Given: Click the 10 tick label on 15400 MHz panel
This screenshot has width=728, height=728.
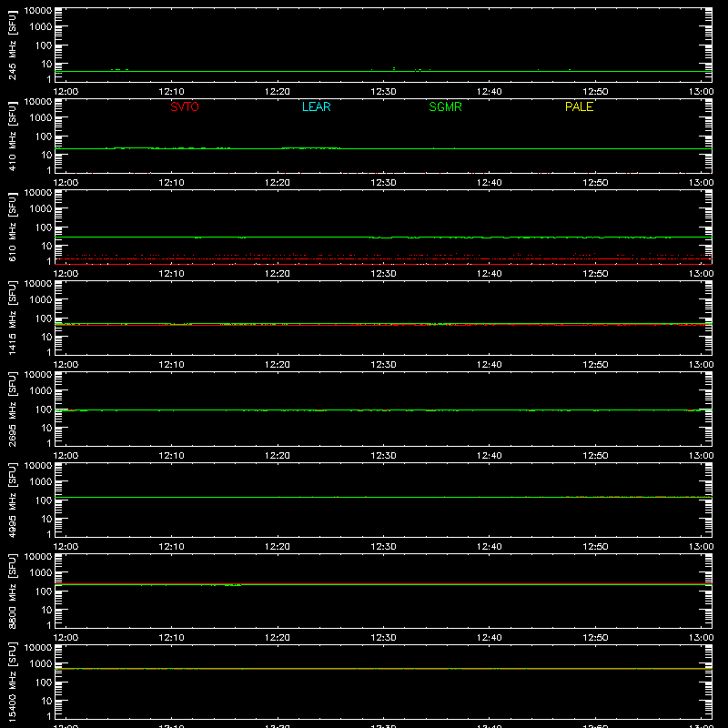Looking at the screenshot, I should (x=47, y=701).
